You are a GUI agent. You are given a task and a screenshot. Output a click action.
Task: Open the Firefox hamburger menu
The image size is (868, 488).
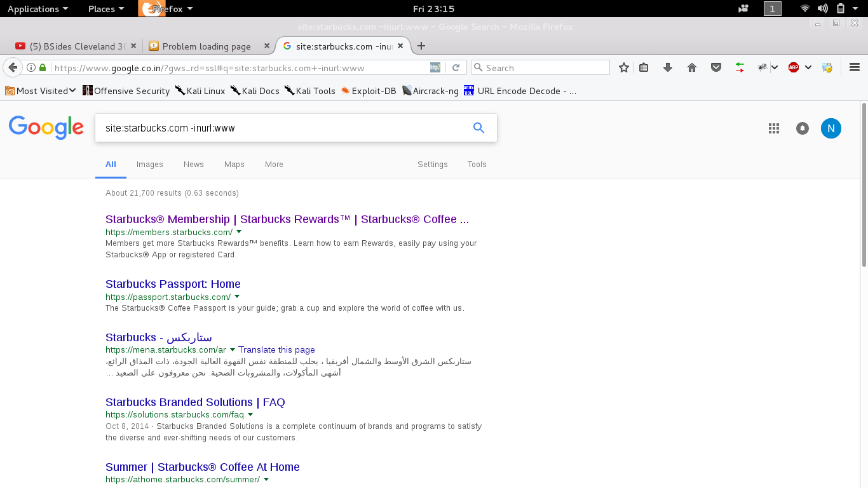pos(855,67)
